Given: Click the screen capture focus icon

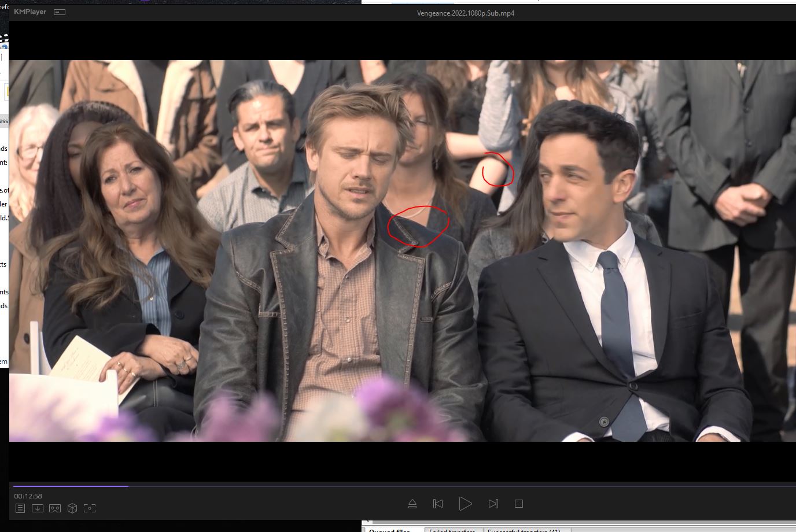Looking at the screenshot, I should pos(90,508).
